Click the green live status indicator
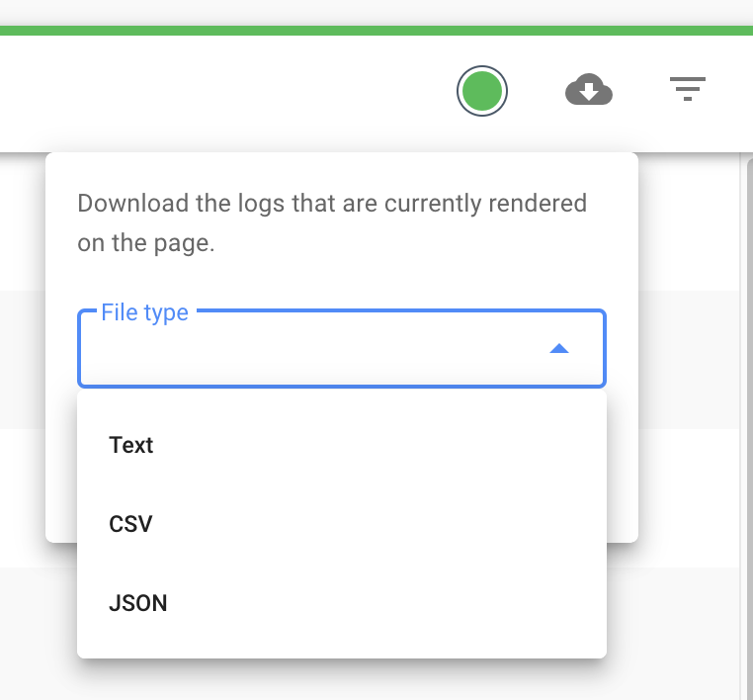 [x=481, y=91]
